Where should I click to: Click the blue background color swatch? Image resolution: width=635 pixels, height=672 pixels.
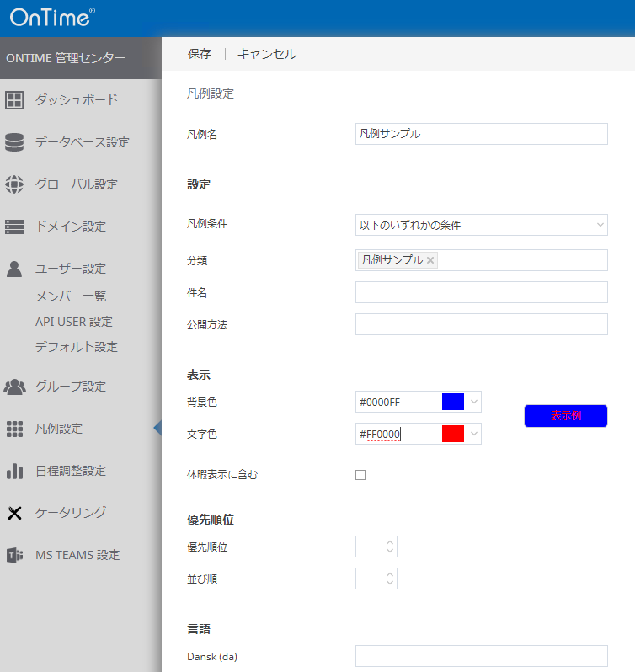click(453, 402)
